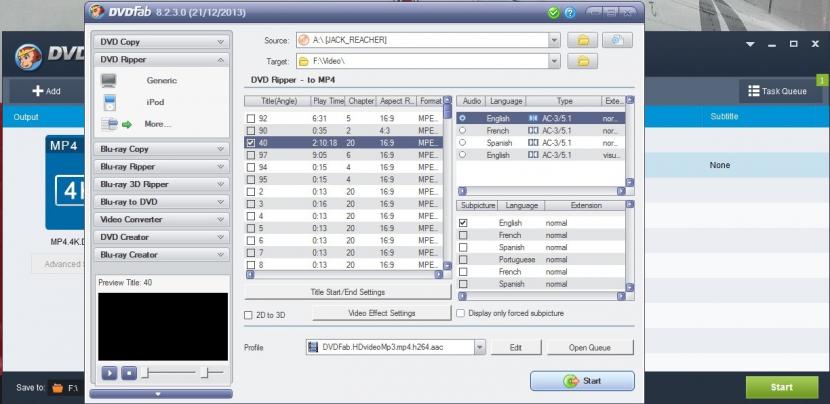Image resolution: width=830 pixels, height=404 pixels.
Task: Expand the Blu-ray Copy section
Action: tap(161, 149)
